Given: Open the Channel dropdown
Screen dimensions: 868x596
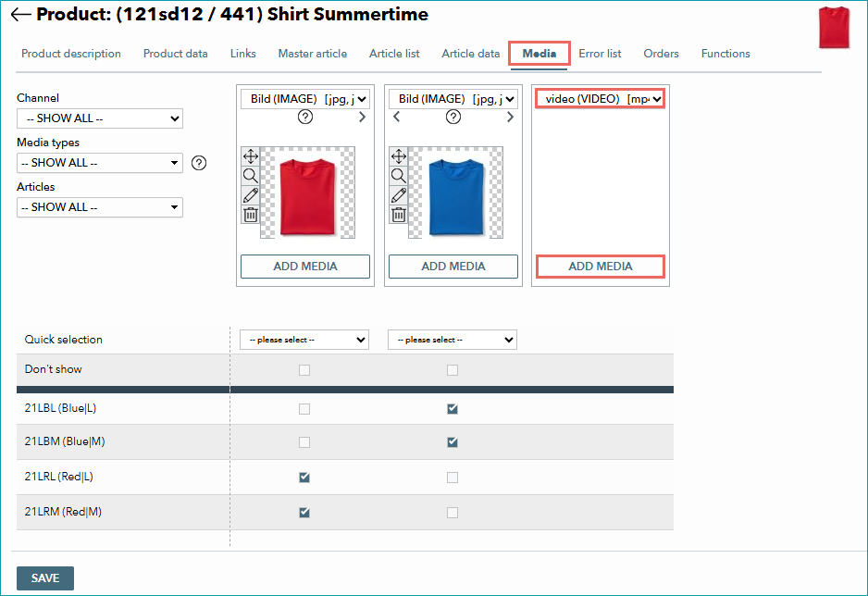Looking at the screenshot, I should (100, 118).
